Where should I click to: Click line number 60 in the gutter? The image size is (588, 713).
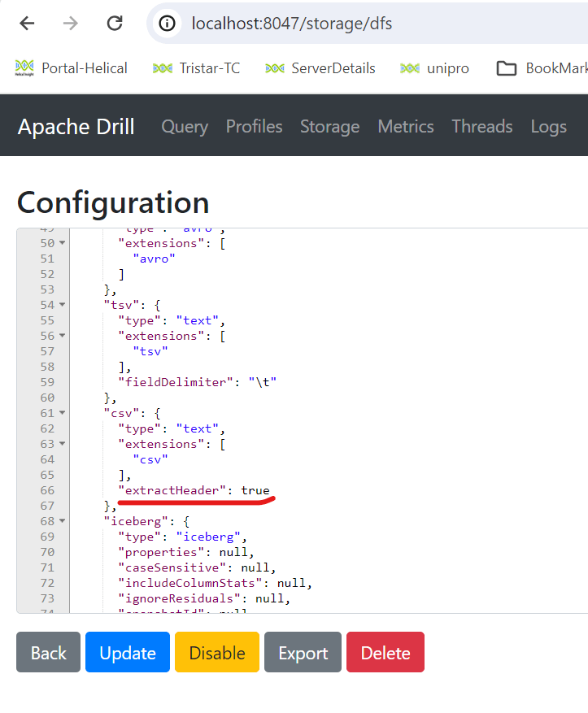[x=47, y=398]
